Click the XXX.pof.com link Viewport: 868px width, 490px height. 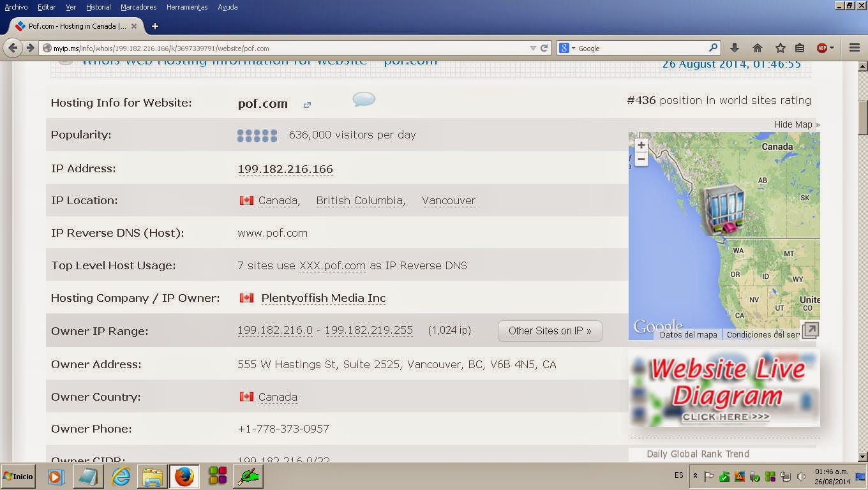coord(333,265)
